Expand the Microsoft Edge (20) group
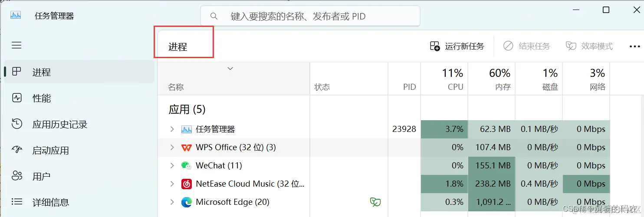644x217 pixels. (x=172, y=202)
